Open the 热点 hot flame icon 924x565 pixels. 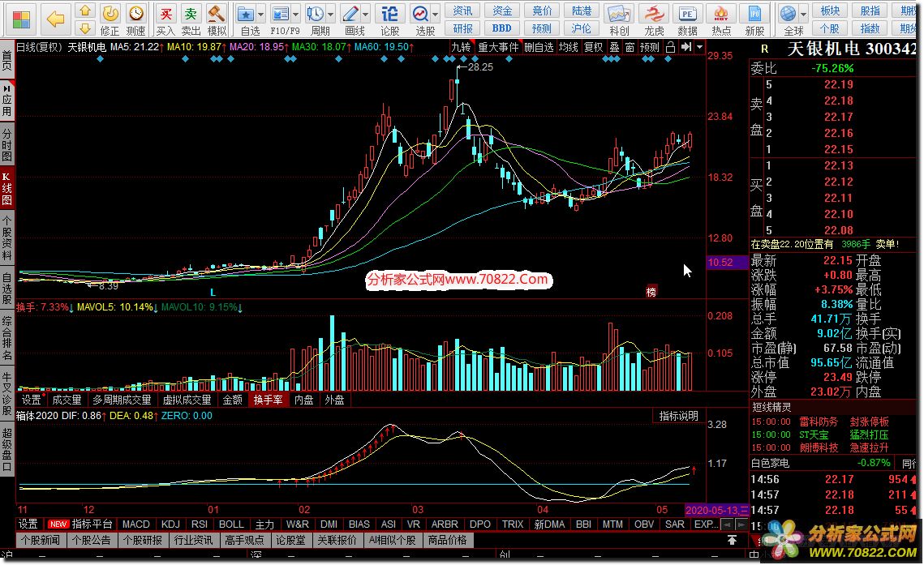click(x=721, y=14)
